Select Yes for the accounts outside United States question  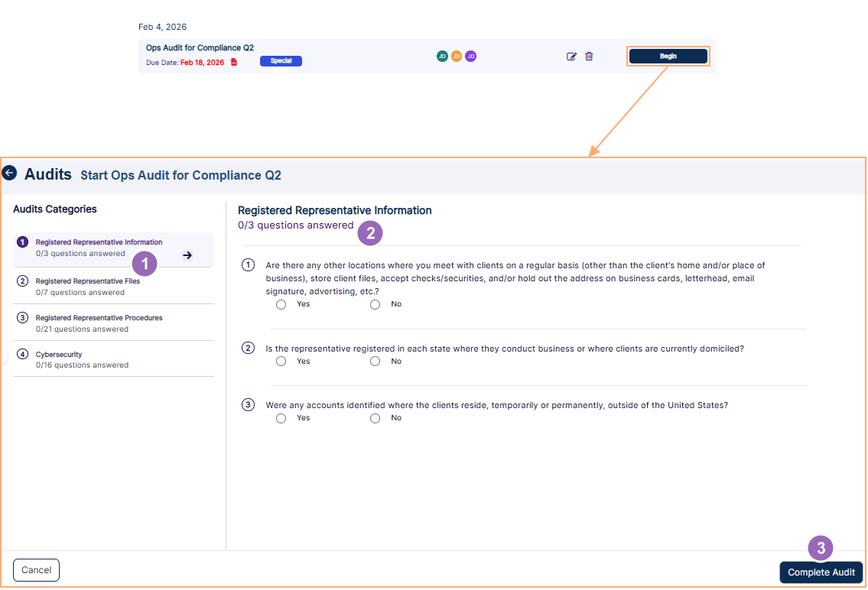281,418
